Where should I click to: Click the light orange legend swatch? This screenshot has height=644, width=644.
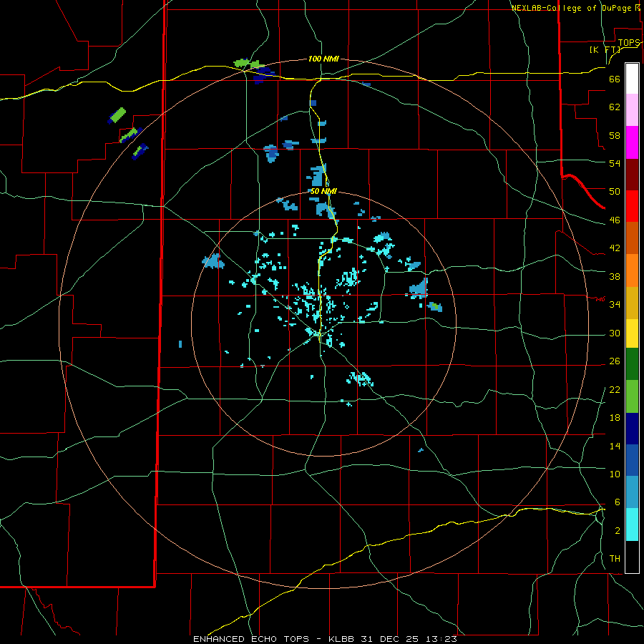coord(632,270)
